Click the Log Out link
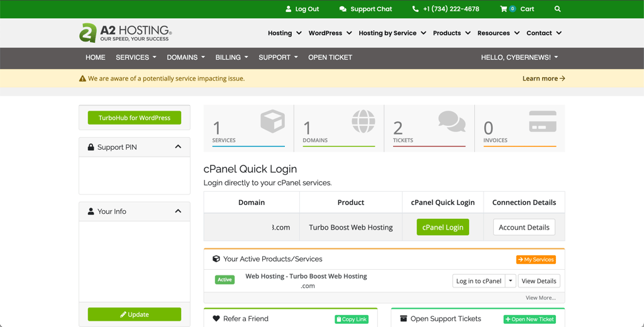This screenshot has height=327, width=644. [303, 9]
